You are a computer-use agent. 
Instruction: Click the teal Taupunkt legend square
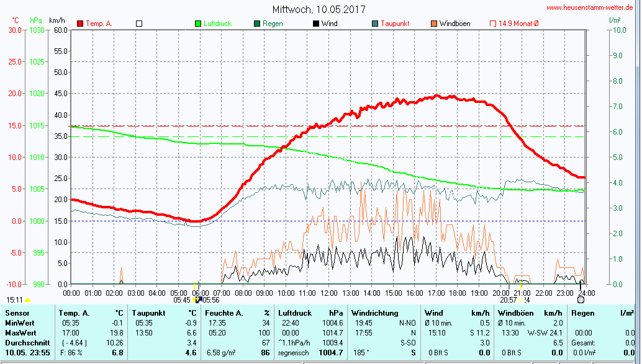coord(375,24)
